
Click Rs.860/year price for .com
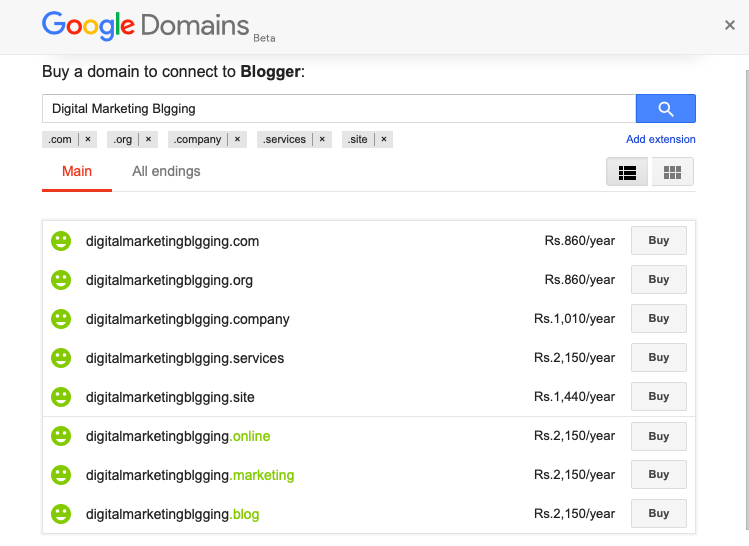pos(579,241)
